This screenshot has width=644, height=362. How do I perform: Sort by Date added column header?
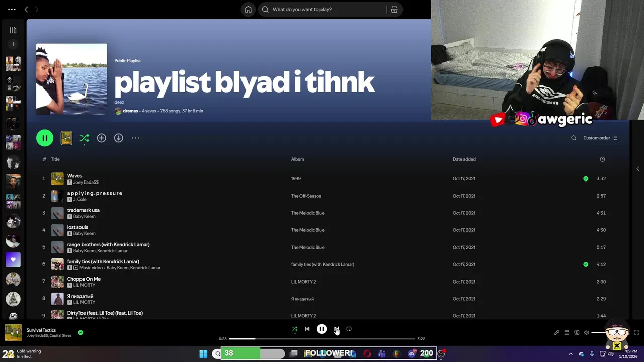(x=464, y=159)
